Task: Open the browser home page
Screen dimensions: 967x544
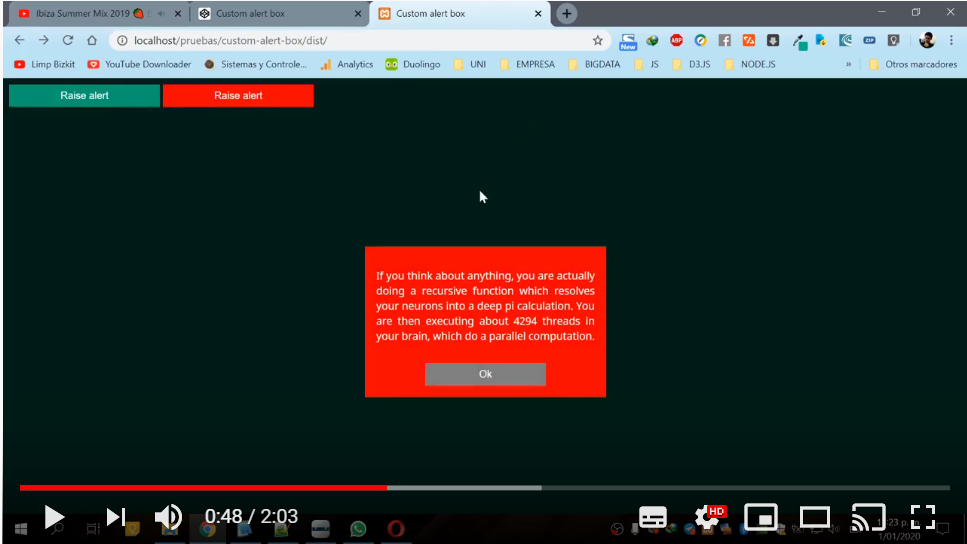Action: [92, 40]
